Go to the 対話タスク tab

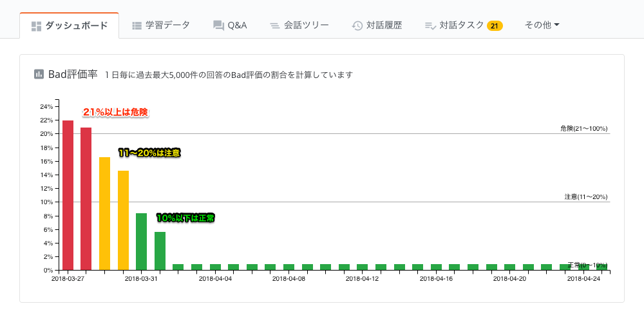[461, 26]
